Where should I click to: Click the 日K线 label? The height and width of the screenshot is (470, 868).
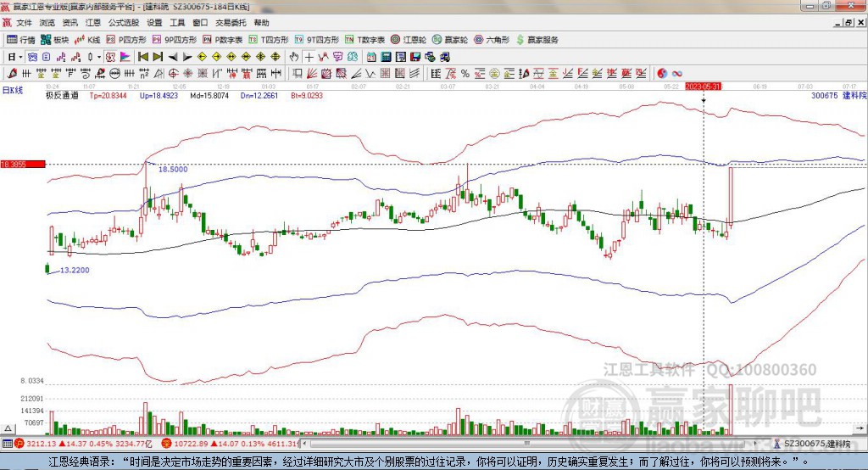click(12, 90)
